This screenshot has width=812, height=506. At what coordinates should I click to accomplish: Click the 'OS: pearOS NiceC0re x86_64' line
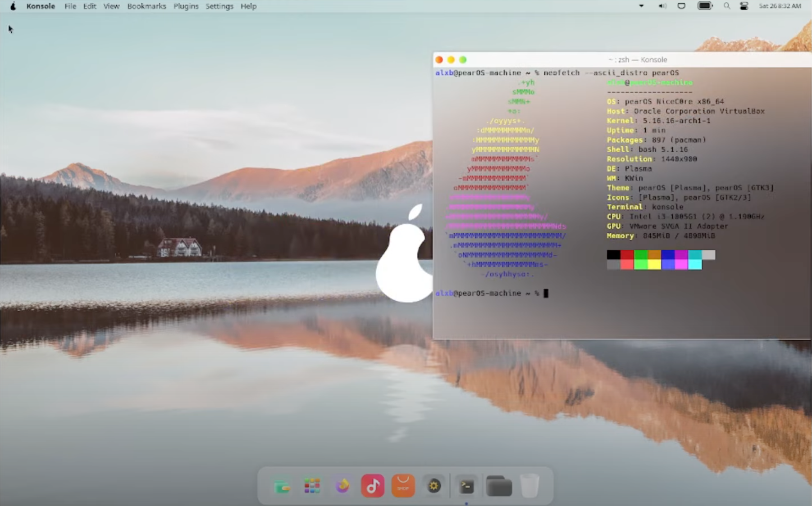(666, 101)
